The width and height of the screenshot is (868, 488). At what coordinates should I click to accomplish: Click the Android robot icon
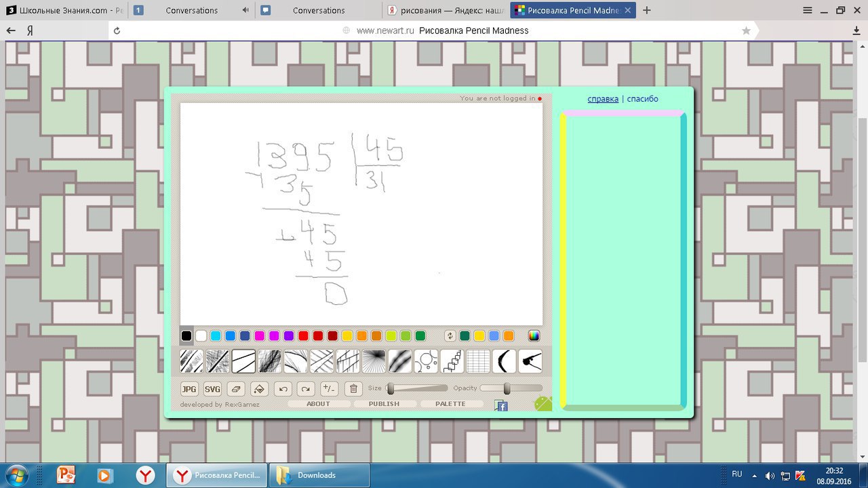(543, 403)
